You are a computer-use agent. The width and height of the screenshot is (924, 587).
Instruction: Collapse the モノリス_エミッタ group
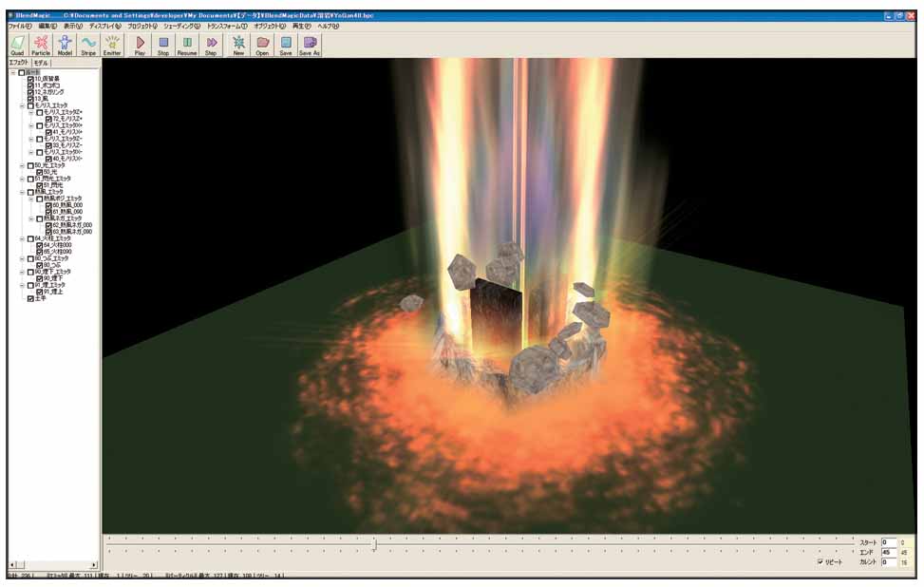(23, 106)
